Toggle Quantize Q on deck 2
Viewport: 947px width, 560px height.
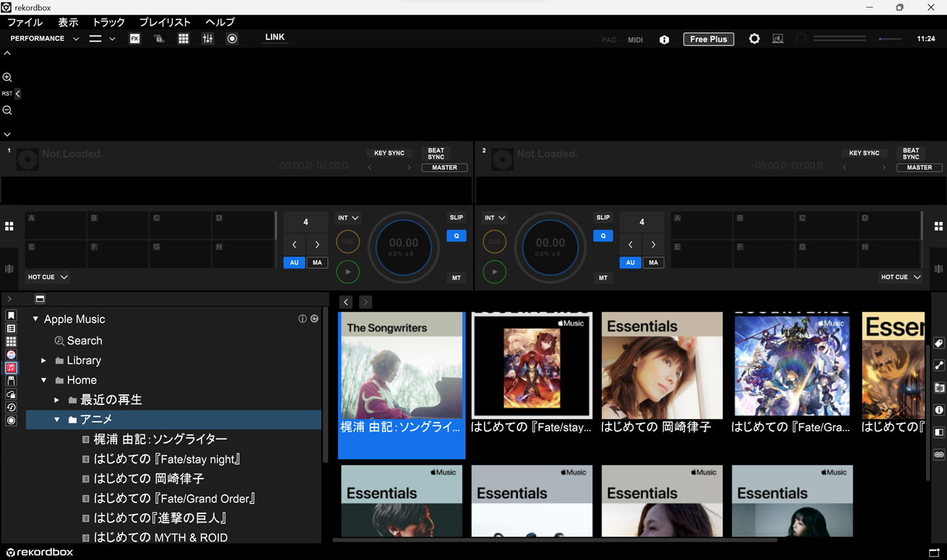pos(603,236)
